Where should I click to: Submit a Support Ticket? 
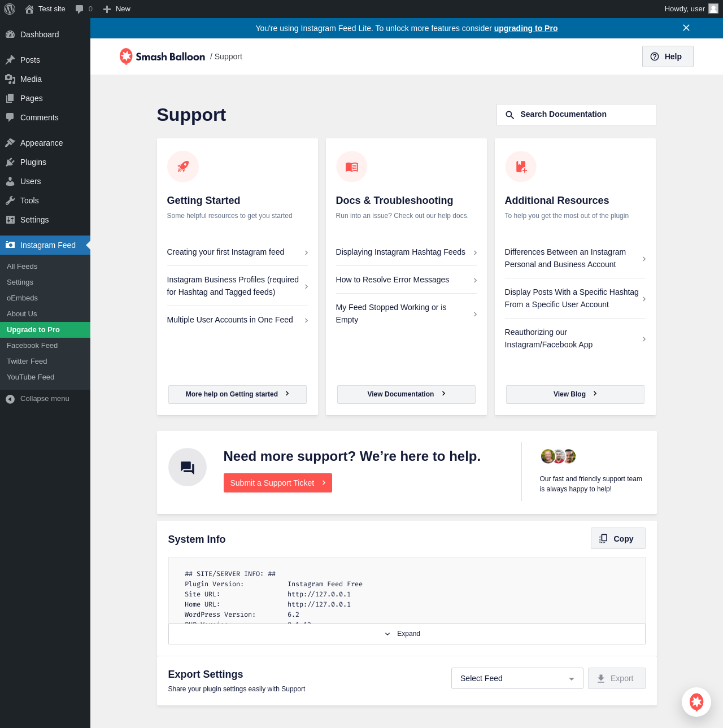(x=278, y=483)
